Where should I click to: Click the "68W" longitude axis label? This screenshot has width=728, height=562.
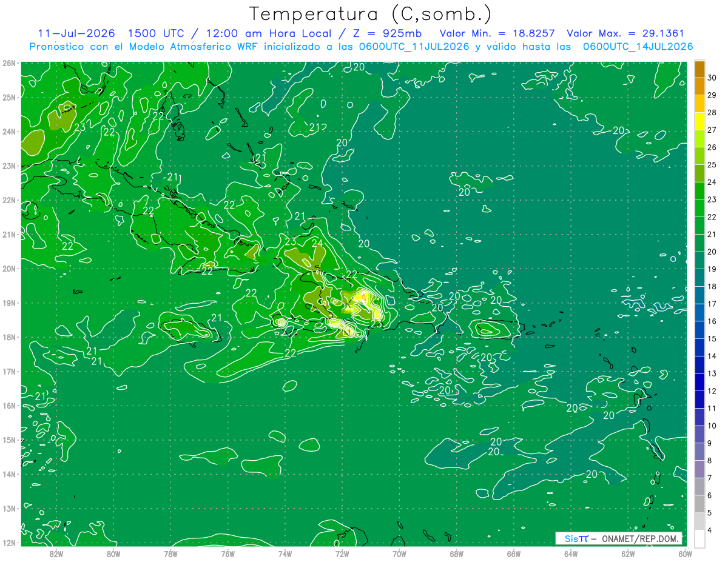(456, 554)
